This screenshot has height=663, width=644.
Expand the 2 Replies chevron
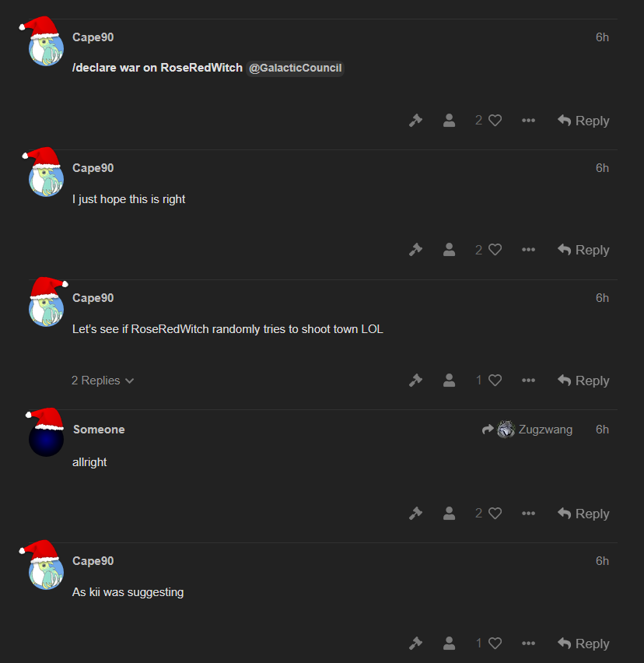point(103,381)
